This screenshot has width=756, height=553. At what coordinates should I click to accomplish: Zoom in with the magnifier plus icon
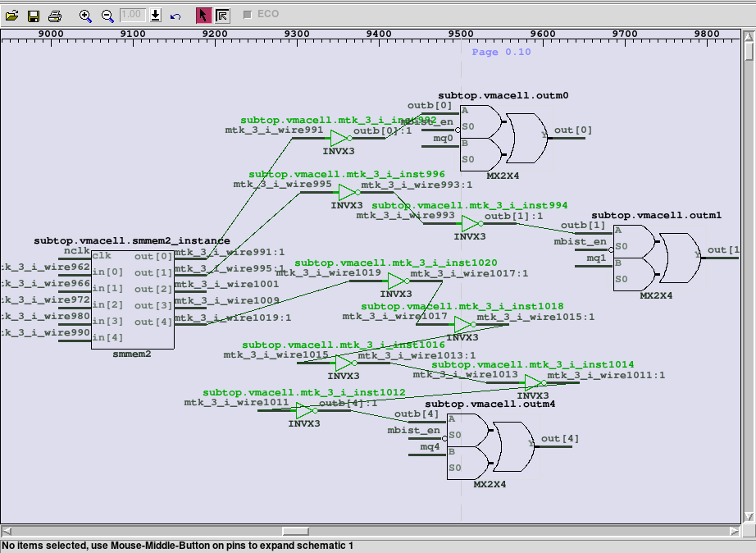[x=85, y=16]
